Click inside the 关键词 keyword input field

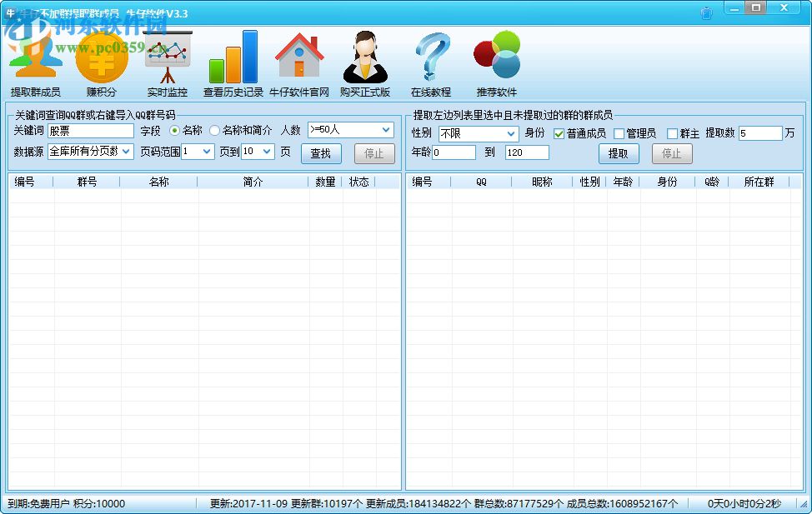pos(89,130)
